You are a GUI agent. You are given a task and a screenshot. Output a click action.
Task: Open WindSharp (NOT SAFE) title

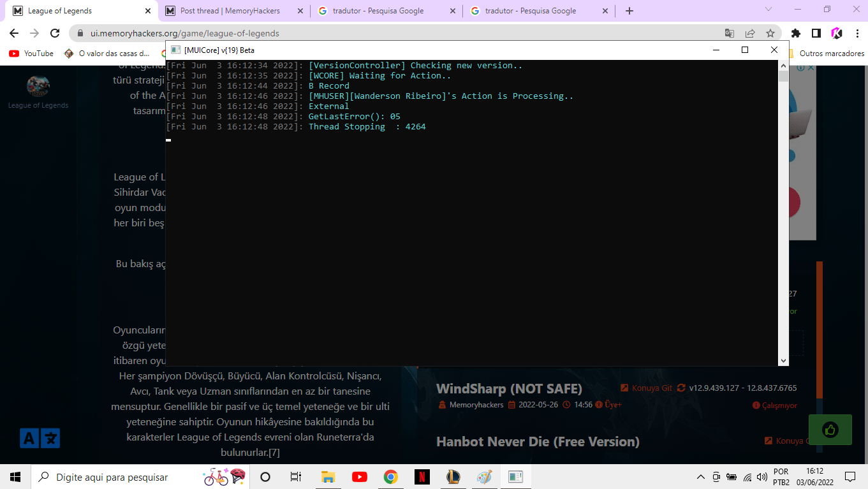coord(509,388)
